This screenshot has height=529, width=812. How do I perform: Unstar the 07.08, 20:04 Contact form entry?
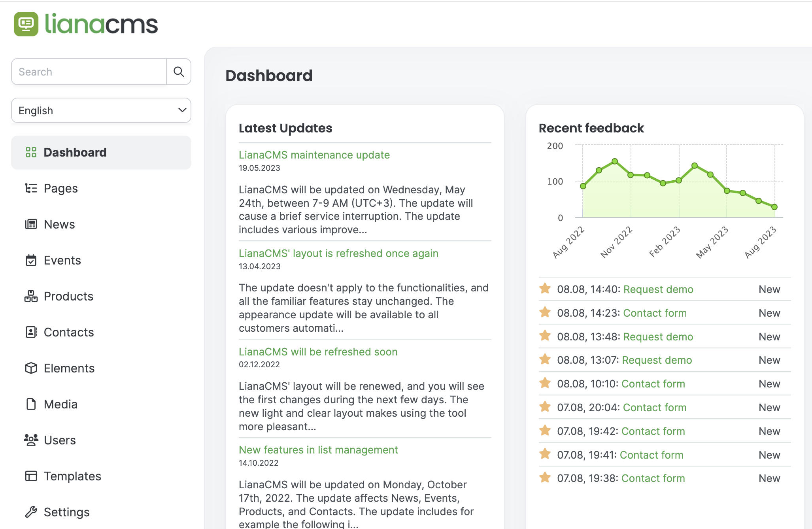click(545, 407)
